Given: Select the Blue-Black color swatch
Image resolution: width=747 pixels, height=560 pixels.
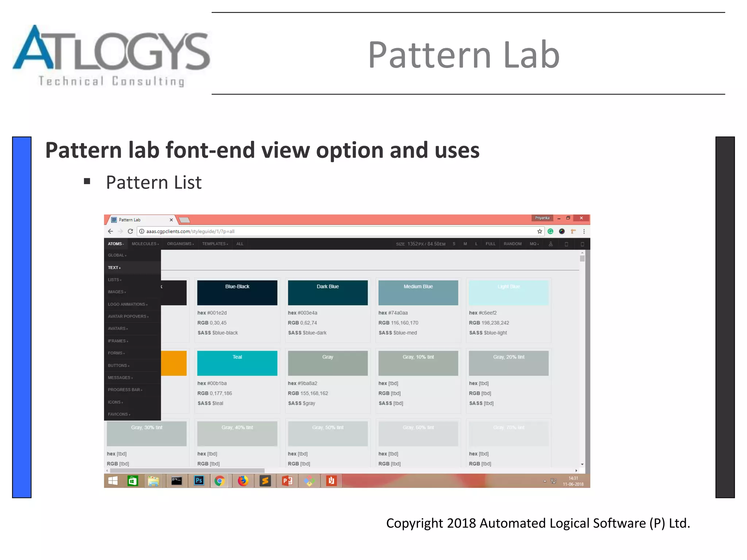Looking at the screenshot, I should coord(237,293).
